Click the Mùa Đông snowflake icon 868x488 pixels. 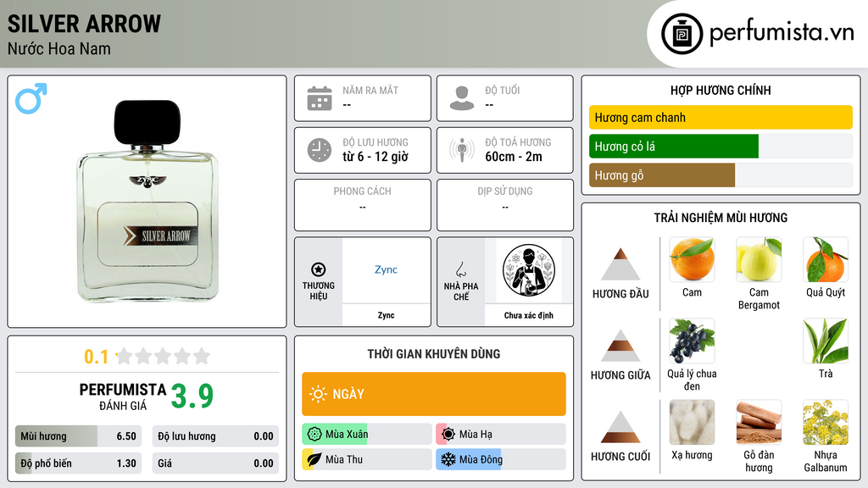coord(448,459)
